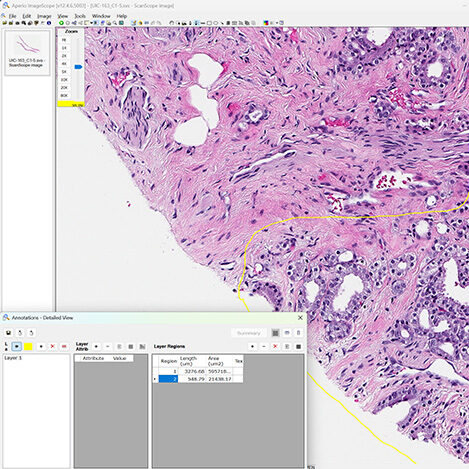Screen dimensions: 469x469
Task: Open the yellow layer color swatch
Action: (x=28, y=347)
